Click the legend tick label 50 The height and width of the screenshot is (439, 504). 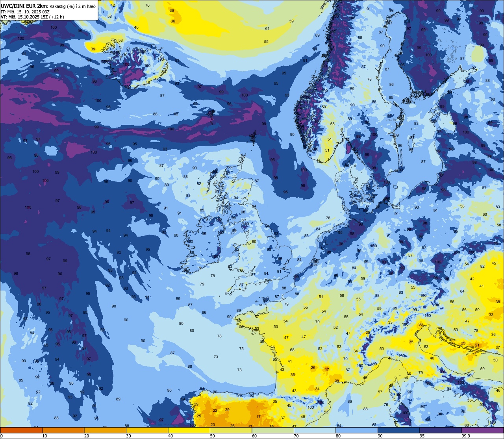click(212, 436)
